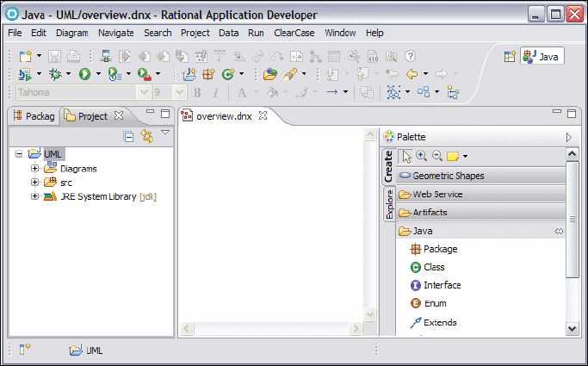Image resolution: width=588 pixels, height=366 pixels.
Task: Open the Tahoma font name dropdown
Action: (144, 92)
